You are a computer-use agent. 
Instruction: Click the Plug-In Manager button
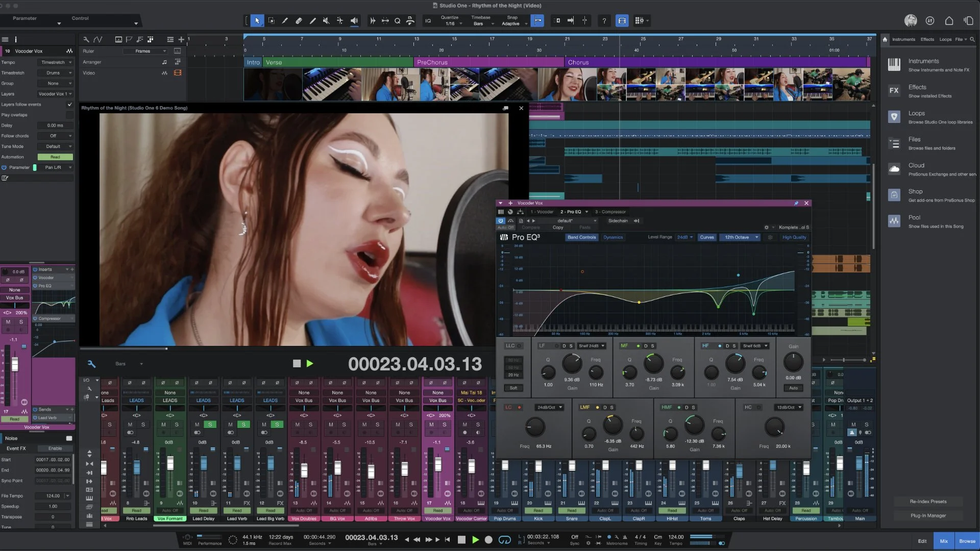pos(929,515)
